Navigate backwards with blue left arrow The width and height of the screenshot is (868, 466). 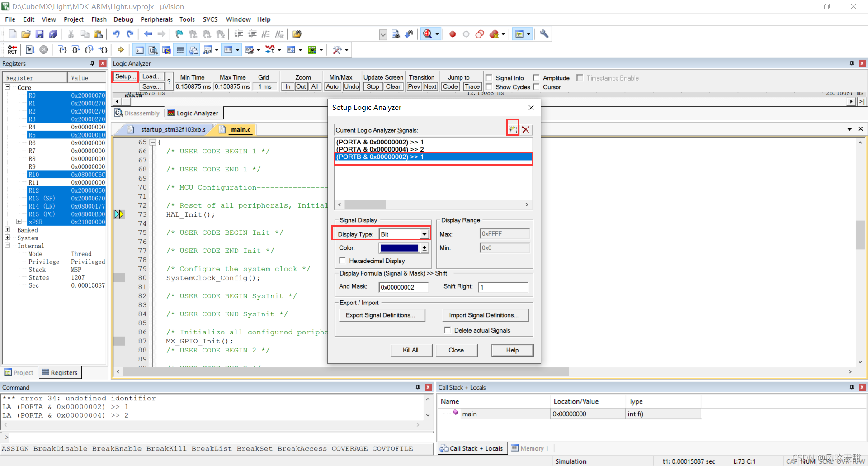tap(148, 34)
